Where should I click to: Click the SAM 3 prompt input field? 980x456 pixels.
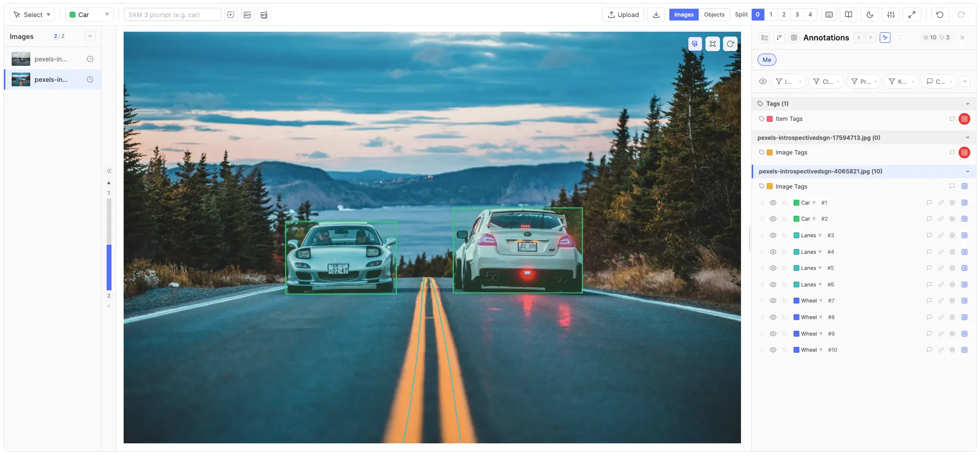[x=172, y=15]
